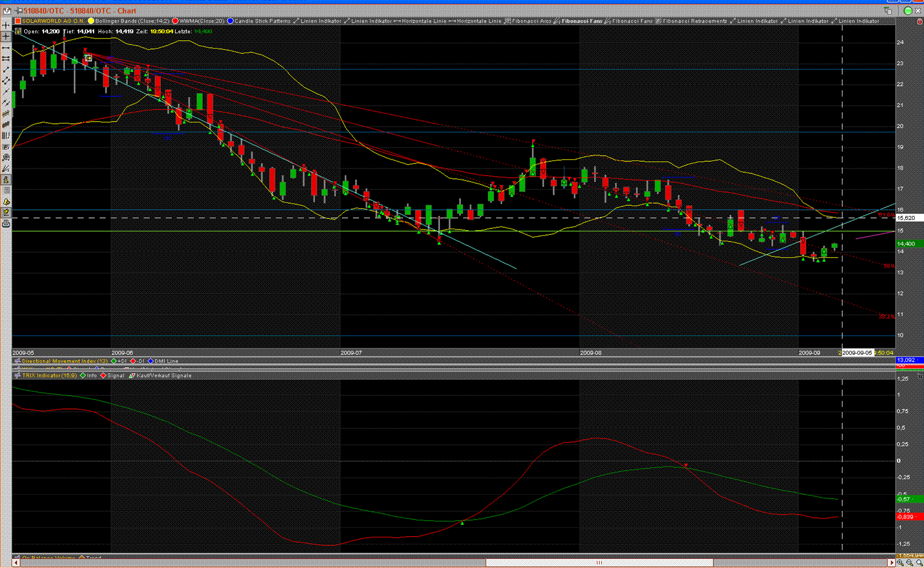Toggle the TRIX Info line
This screenshot has width=924, height=568.
click(88, 375)
